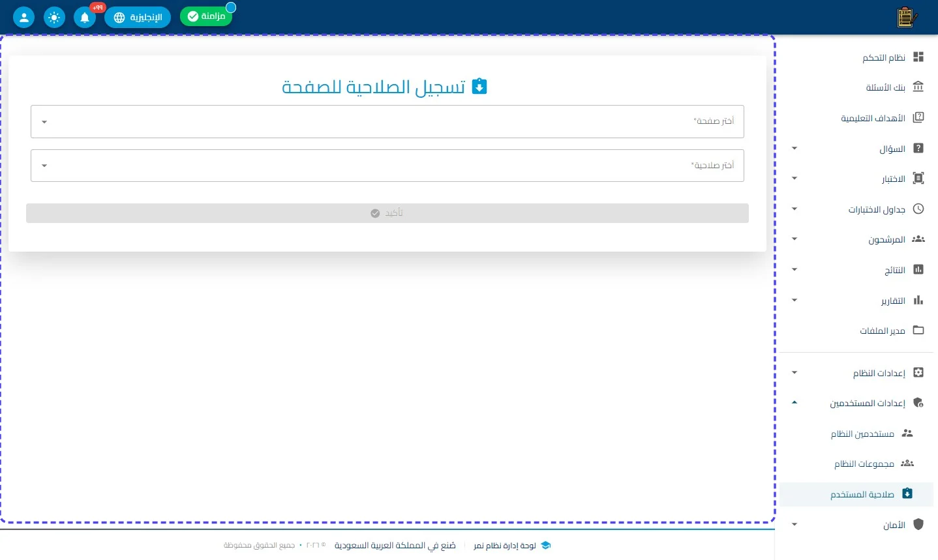Image resolution: width=938 pixels, height=560 pixels.
Task: Click the app logo in header
Action: point(907,17)
